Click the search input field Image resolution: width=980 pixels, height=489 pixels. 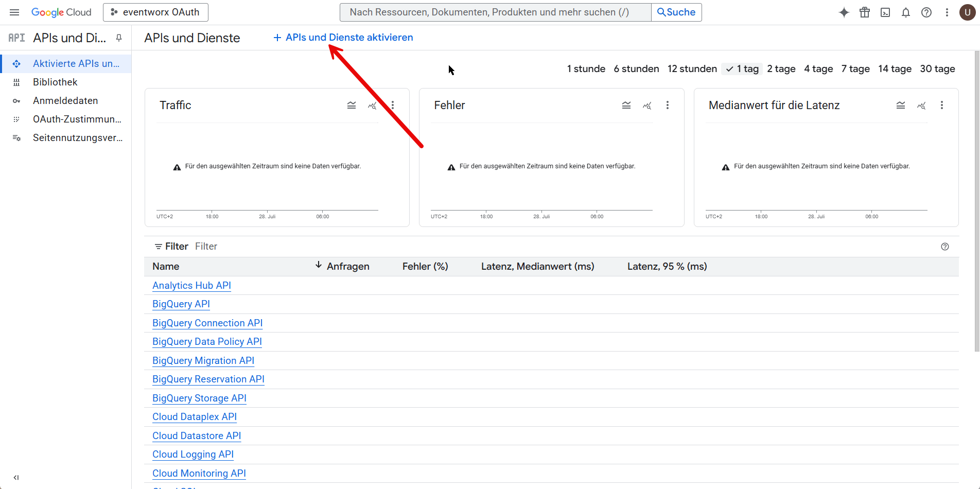point(495,12)
